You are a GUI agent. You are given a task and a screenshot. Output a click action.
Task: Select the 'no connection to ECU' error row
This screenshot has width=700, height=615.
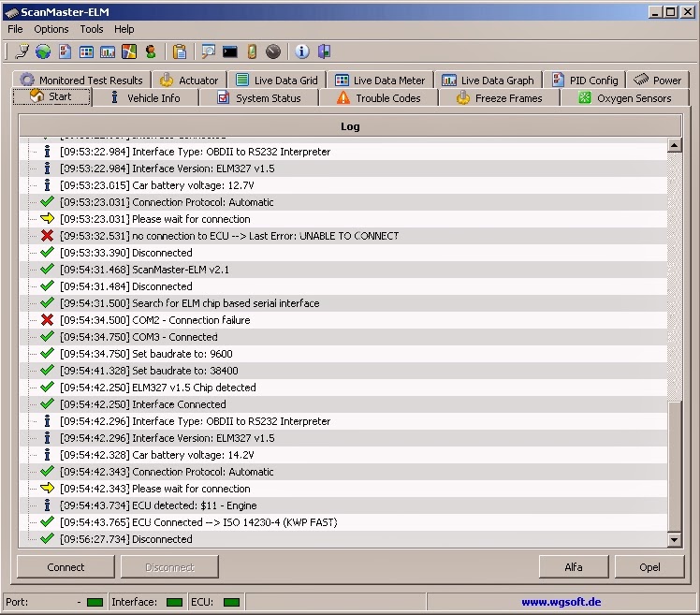[343, 236]
